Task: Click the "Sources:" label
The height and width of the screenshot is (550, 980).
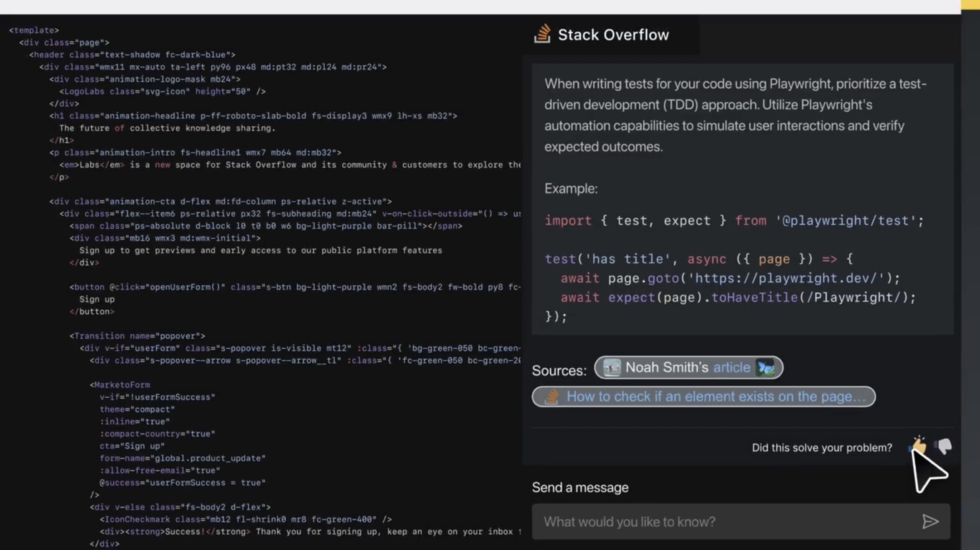Action: click(x=559, y=370)
